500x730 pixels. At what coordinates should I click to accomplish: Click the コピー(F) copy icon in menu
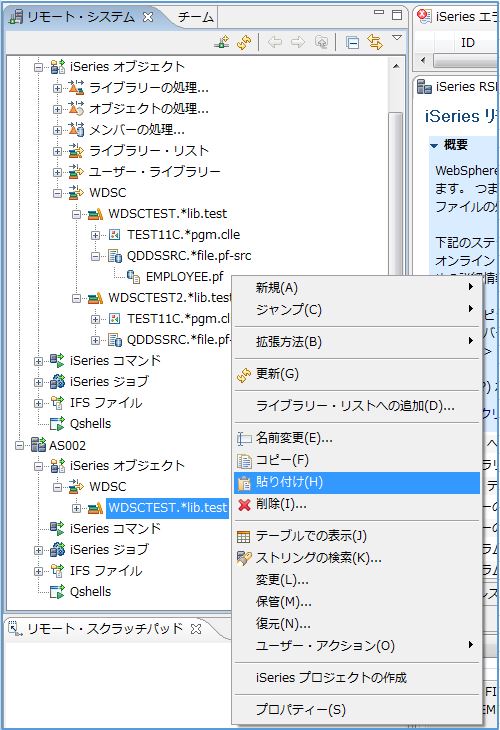(244, 461)
